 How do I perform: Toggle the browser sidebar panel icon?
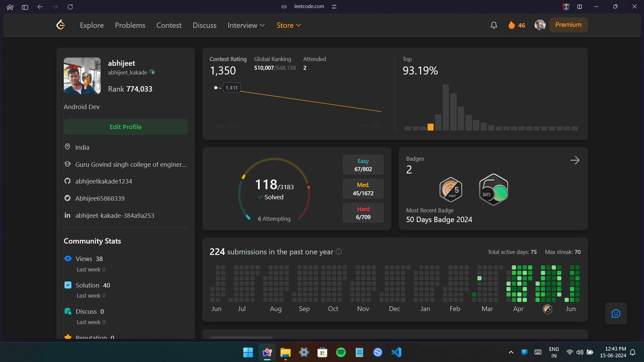point(25,6)
